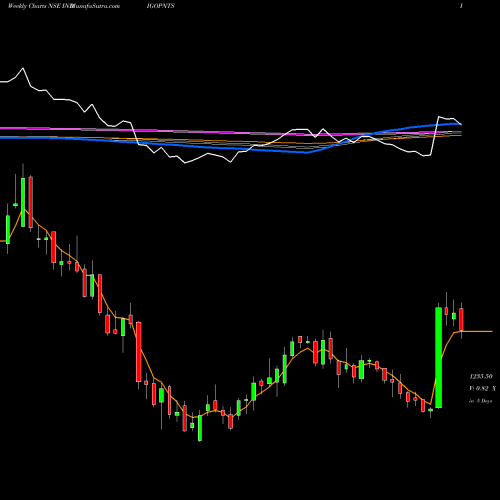
Task: Click the JGOPNTS ticker symbol label
Action: tap(160, 6)
